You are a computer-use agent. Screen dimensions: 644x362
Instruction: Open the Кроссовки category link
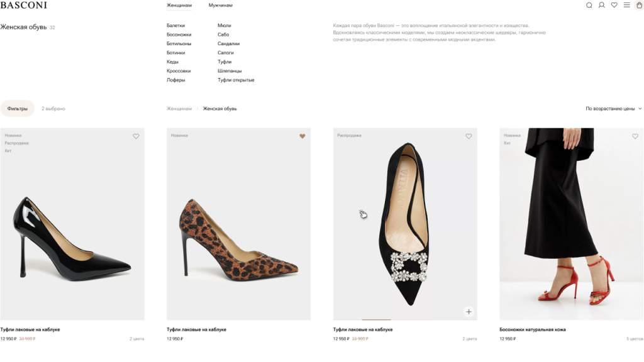click(179, 71)
